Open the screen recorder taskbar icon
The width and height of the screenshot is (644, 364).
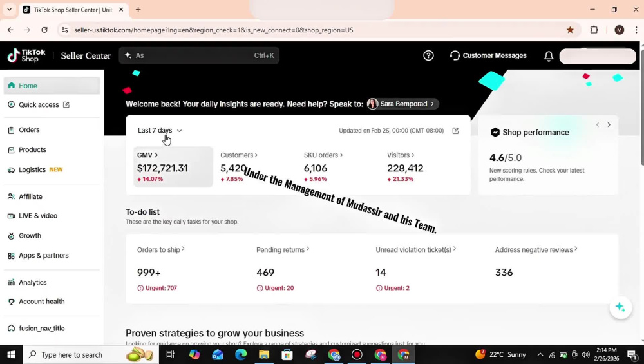coord(357,354)
